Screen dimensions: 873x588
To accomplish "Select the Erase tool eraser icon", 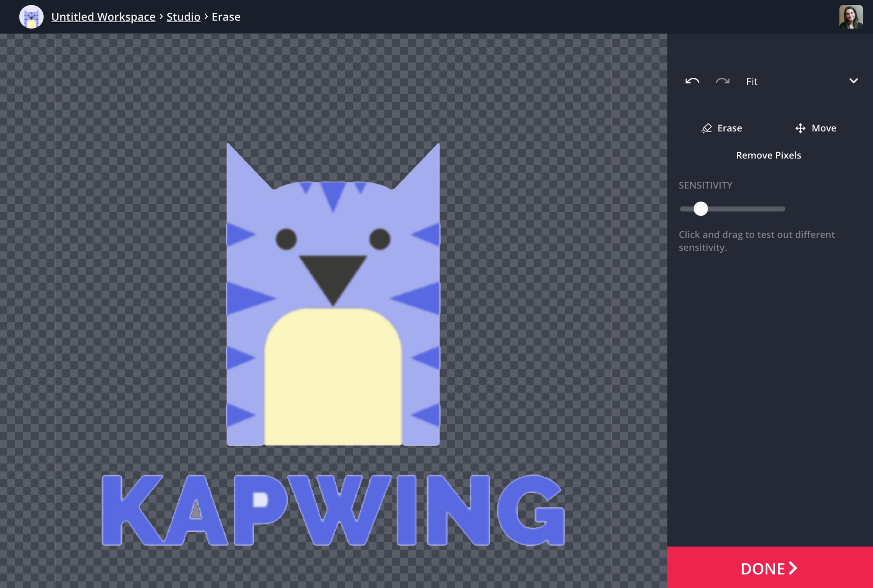I will (x=706, y=128).
